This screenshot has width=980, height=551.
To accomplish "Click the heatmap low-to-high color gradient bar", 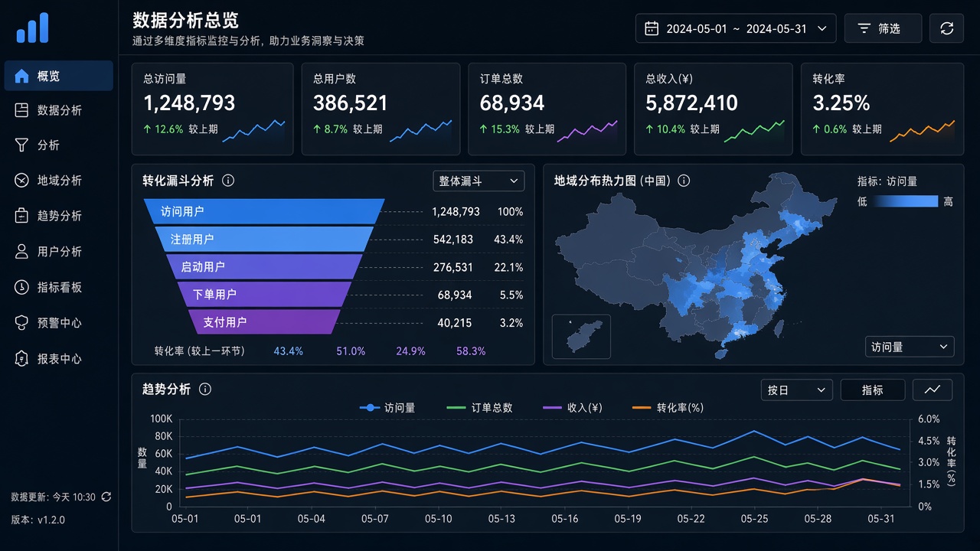I will [x=906, y=201].
